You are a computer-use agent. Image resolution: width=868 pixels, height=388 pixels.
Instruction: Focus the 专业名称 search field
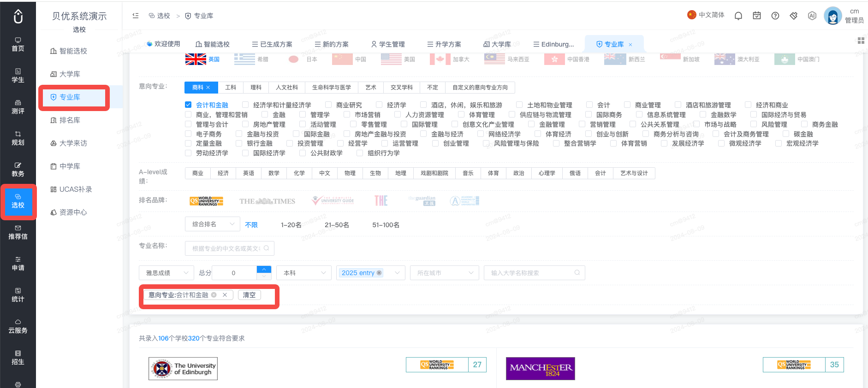click(230, 248)
